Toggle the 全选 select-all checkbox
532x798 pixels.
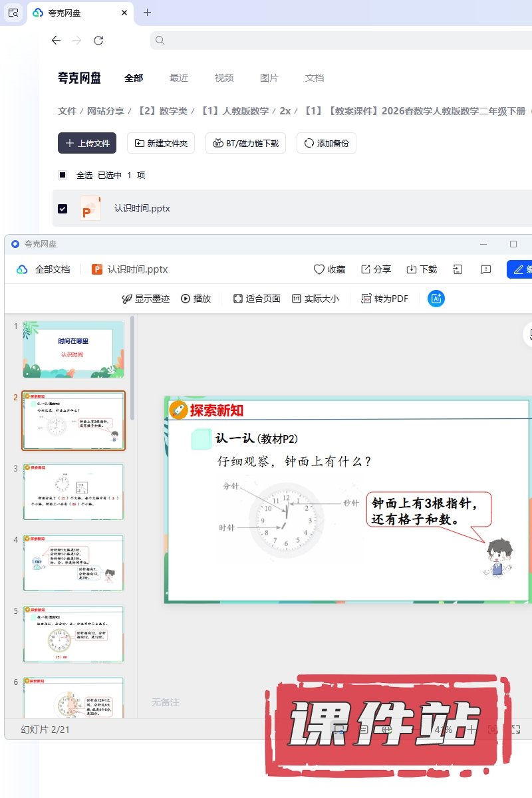point(63,175)
